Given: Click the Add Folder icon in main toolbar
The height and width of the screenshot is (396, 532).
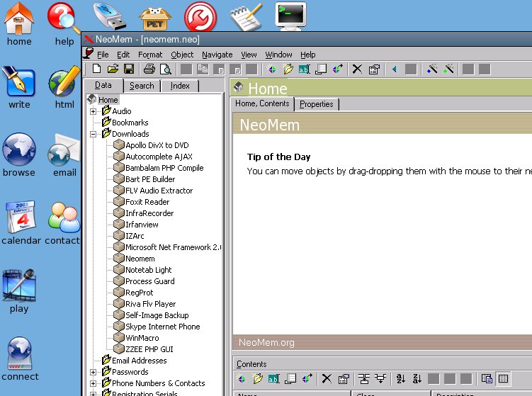Looking at the screenshot, I should (288, 69).
